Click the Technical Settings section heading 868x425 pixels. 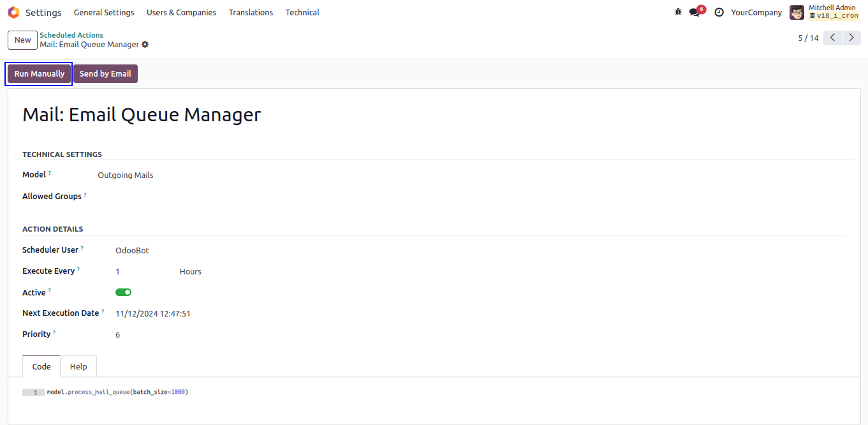click(62, 154)
